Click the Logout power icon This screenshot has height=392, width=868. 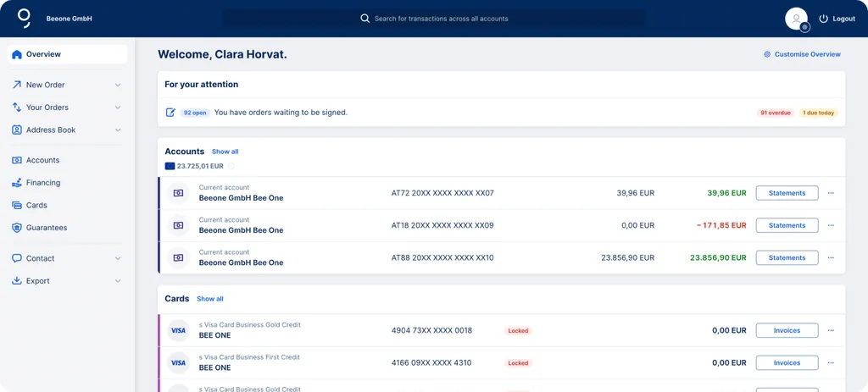(x=824, y=19)
